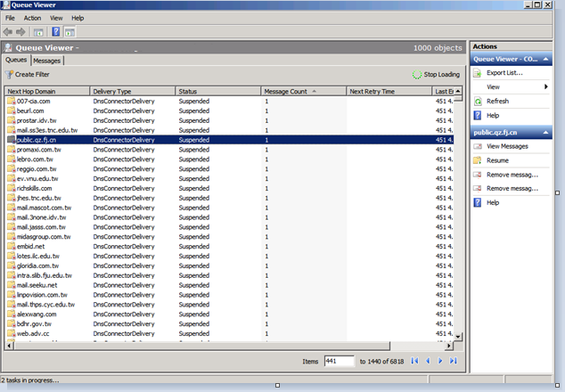Switch to the Messages tab
The width and height of the screenshot is (565, 392).
click(47, 61)
